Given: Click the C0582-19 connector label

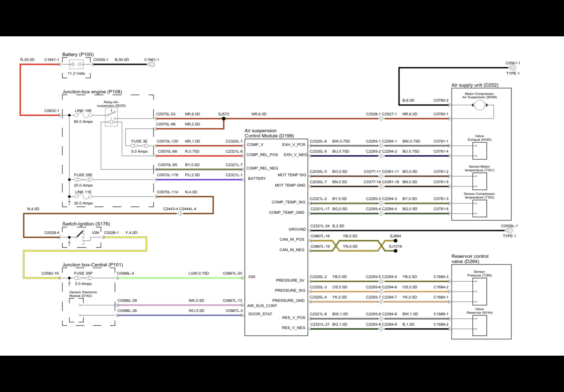Looking at the screenshot, I should point(50,273).
